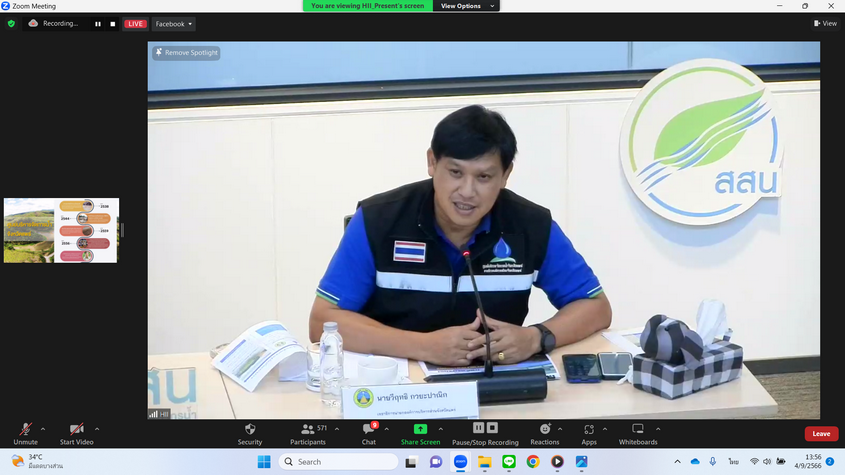
Task: Expand audio options arrow beside Unmute
Action: (42, 429)
